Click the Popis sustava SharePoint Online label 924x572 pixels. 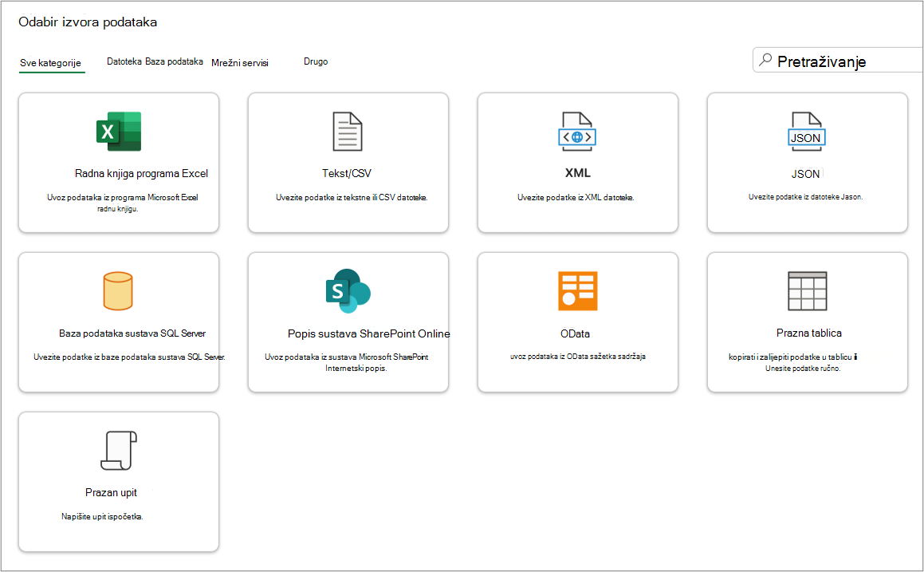click(x=369, y=333)
